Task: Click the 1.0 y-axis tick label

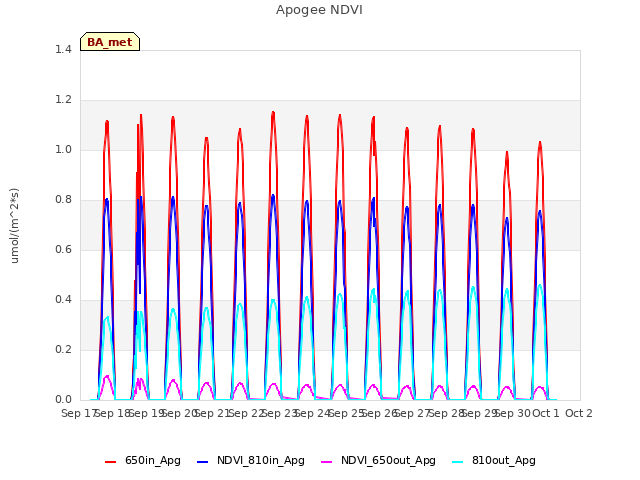Action: 63,149
